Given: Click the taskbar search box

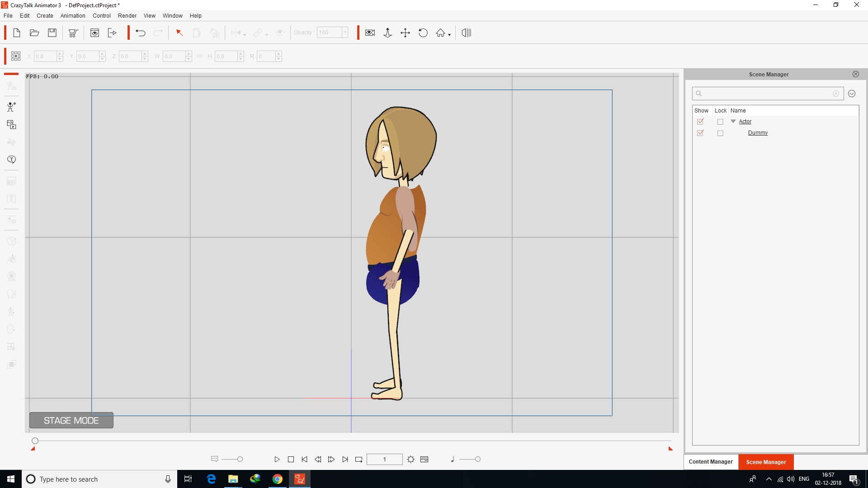Looking at the screenshot, I should [99, 479].
